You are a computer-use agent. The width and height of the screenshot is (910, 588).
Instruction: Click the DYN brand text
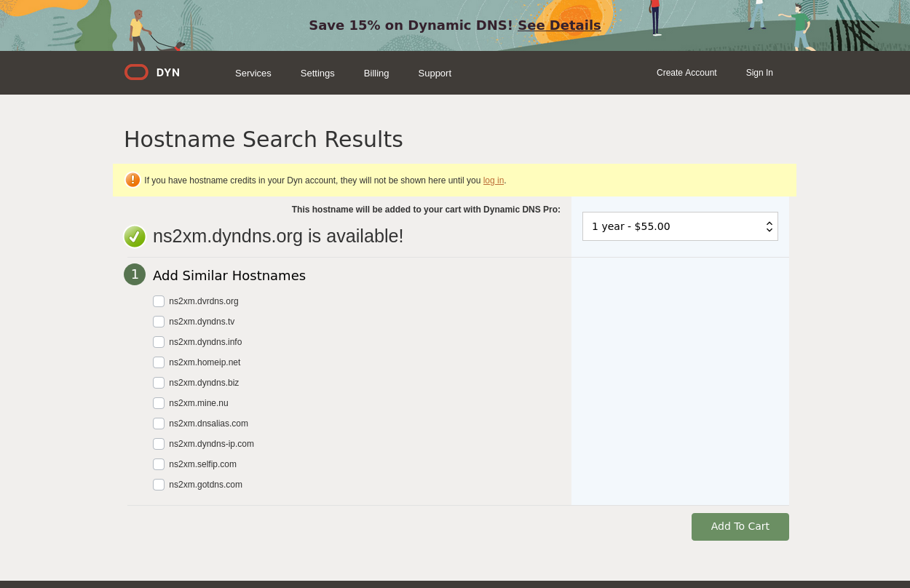point(168,73)
